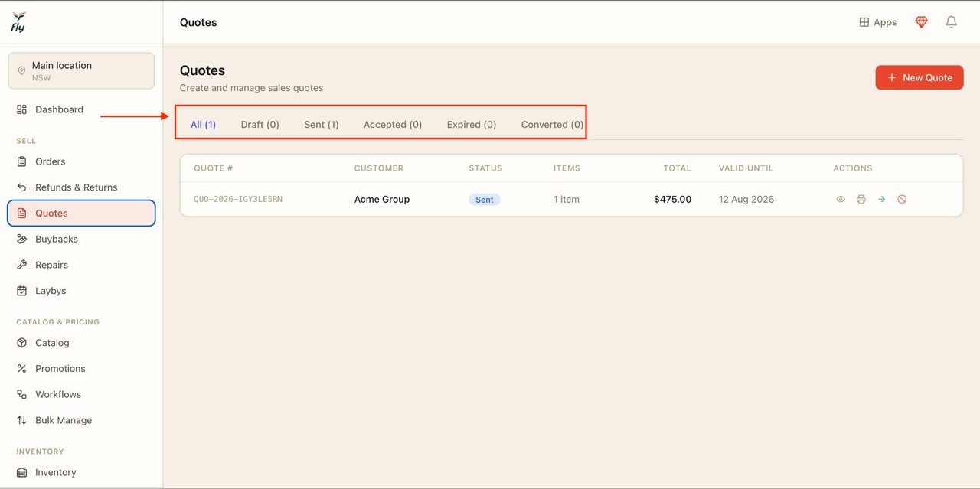980x489 pixels.
Task: Click the Laybys calendar icon
Action: (21, 291)
